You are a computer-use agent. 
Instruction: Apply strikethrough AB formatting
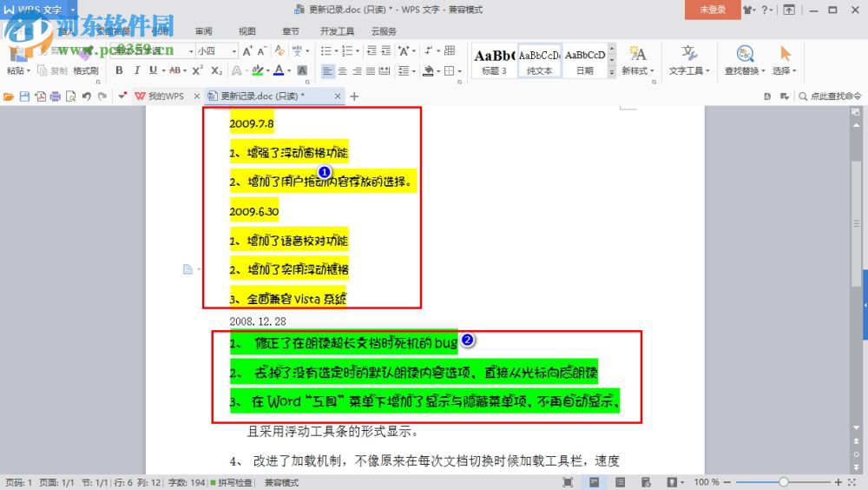(175, 70)
